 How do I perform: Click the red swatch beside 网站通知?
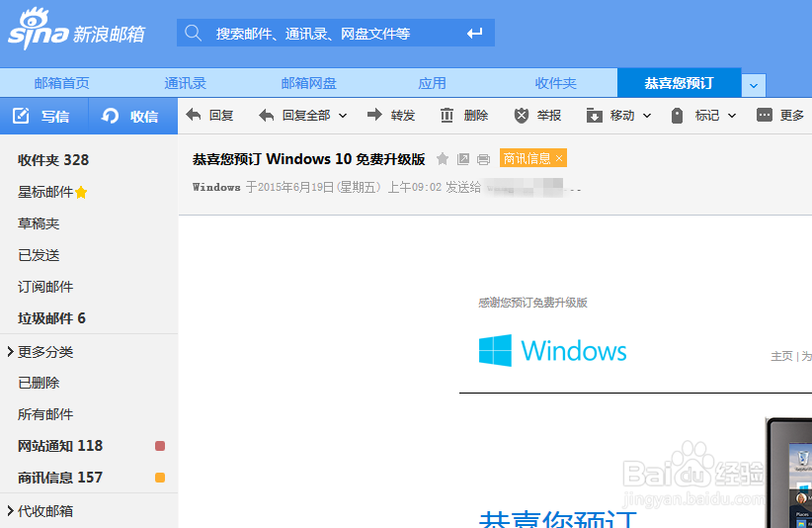160,446
